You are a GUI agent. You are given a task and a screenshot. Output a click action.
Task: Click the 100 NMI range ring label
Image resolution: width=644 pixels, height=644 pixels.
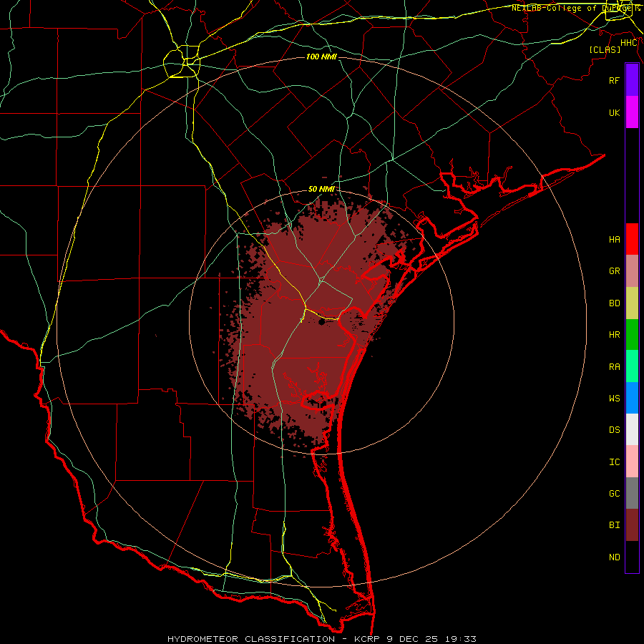point(321,57)
